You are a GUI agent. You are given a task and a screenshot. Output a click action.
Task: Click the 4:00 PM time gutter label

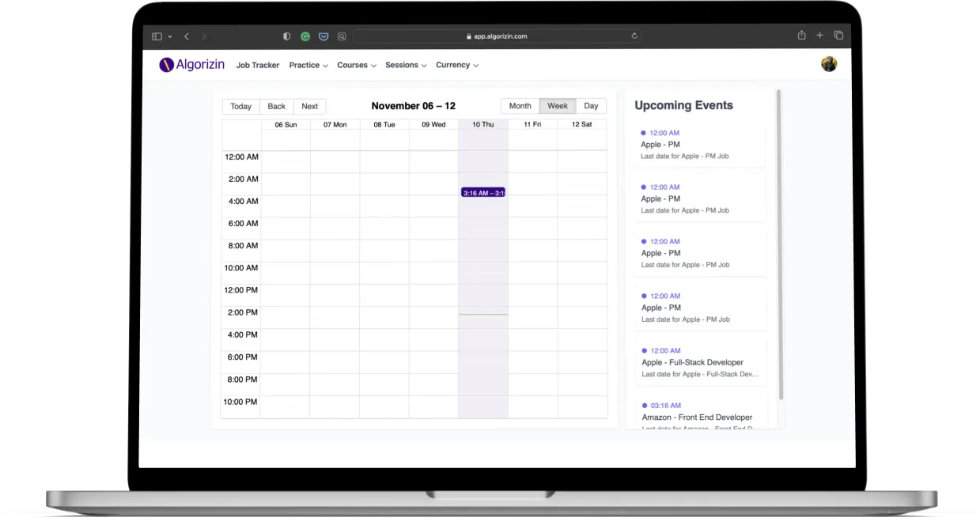(243, 335)
